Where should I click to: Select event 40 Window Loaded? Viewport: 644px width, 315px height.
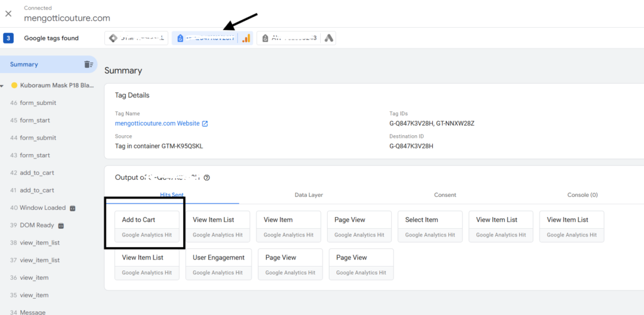[x=37, y=208]
